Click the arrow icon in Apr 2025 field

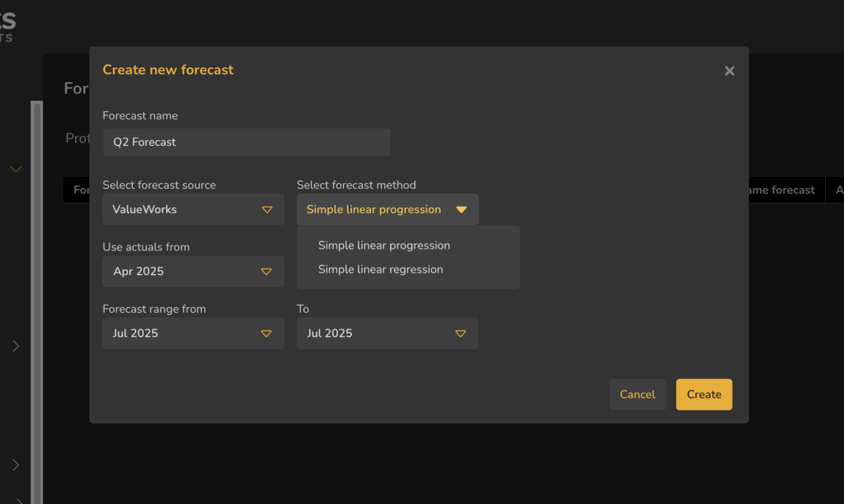[x=266, y=272]
